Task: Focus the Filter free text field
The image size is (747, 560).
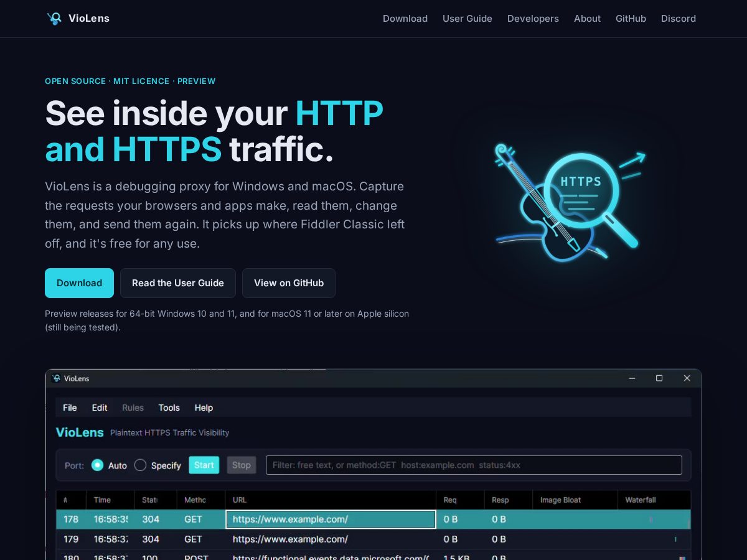Action: tap(474, 465)
